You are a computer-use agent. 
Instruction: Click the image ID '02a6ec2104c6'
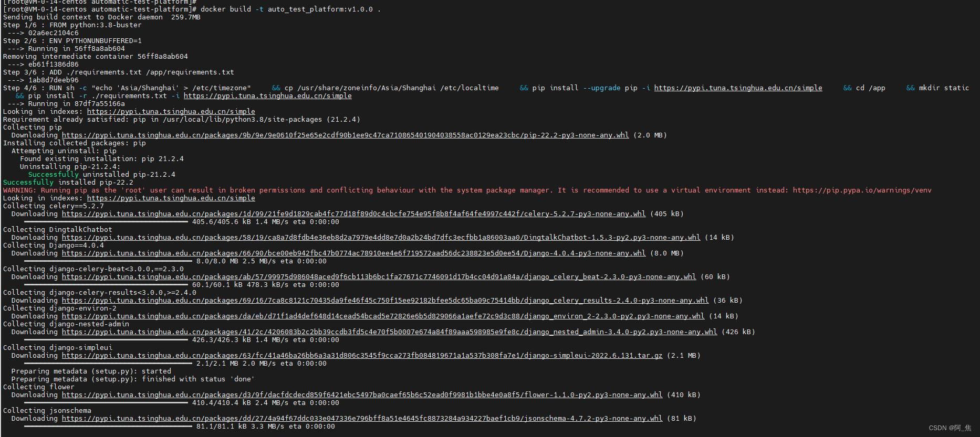[53, 33]
